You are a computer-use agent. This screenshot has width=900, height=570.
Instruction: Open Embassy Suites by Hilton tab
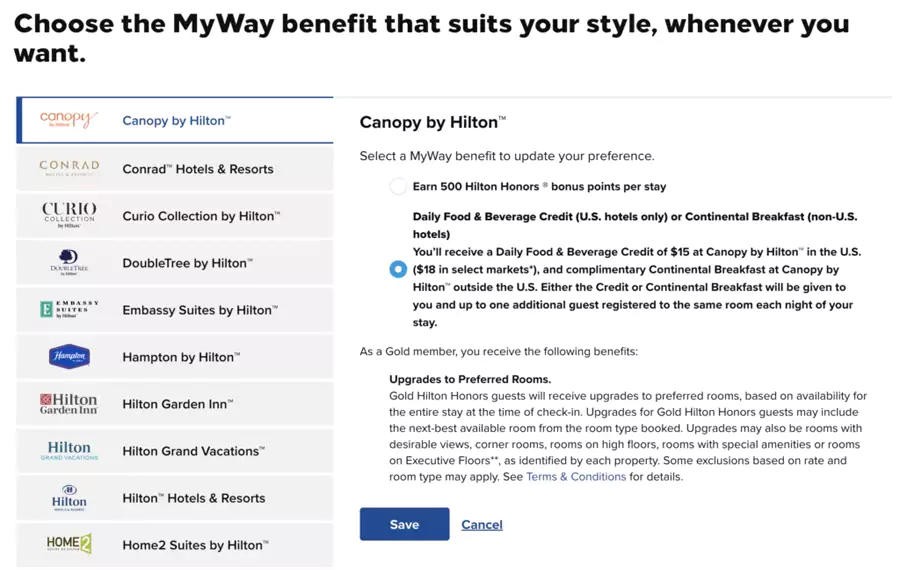point(200,310)
